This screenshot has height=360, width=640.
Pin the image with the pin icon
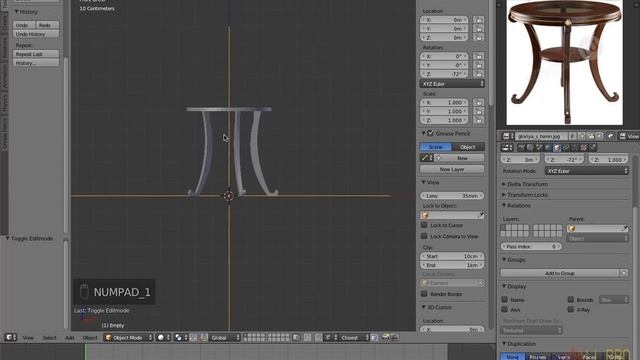(x=610, y=136)
